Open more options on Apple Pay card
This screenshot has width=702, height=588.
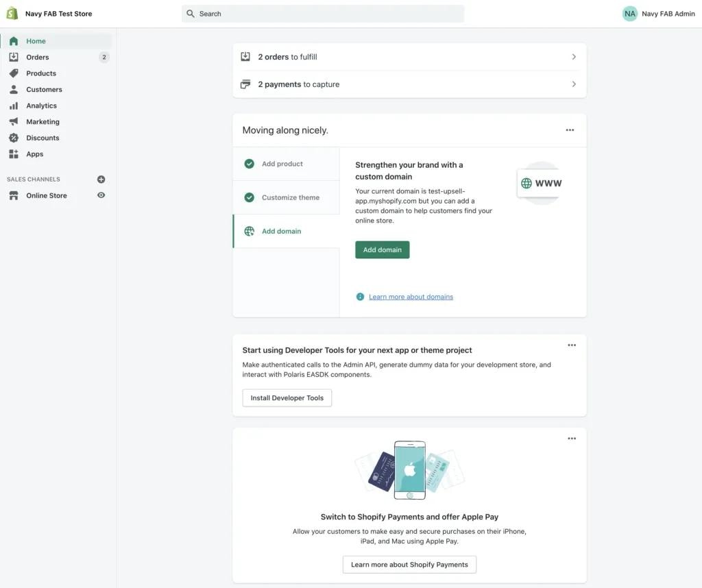pyautogui.click(x=572, y=439)
